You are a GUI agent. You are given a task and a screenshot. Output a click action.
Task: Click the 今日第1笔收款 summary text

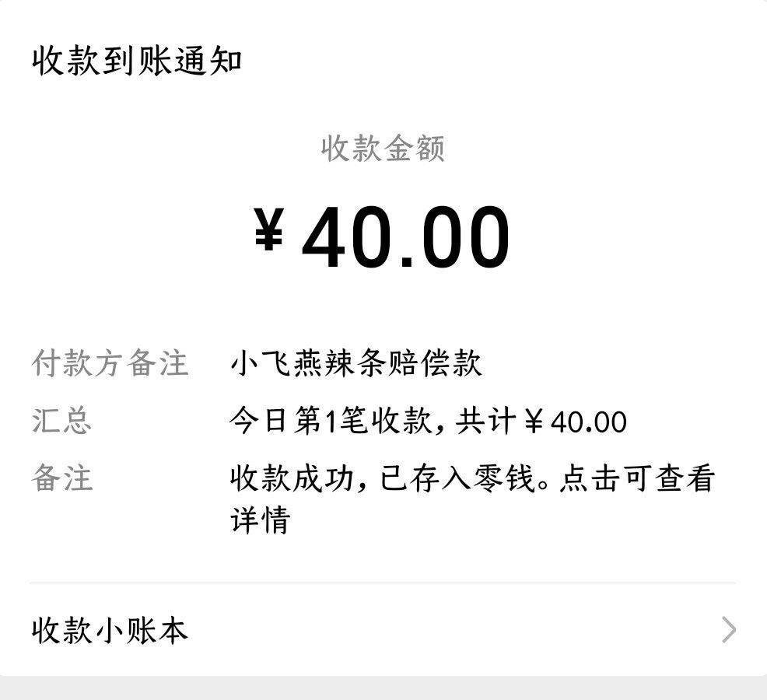[x=330, y=421]
